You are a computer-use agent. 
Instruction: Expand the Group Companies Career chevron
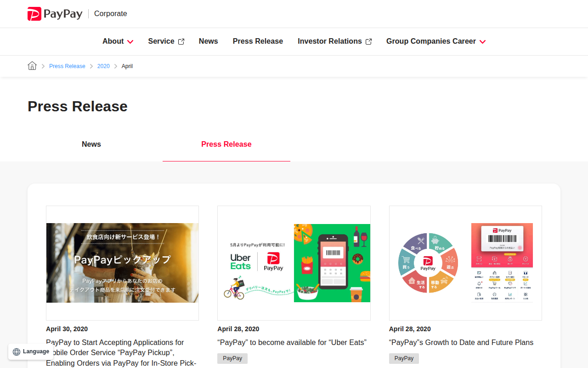pyautogui.click(x=482, y=41)
